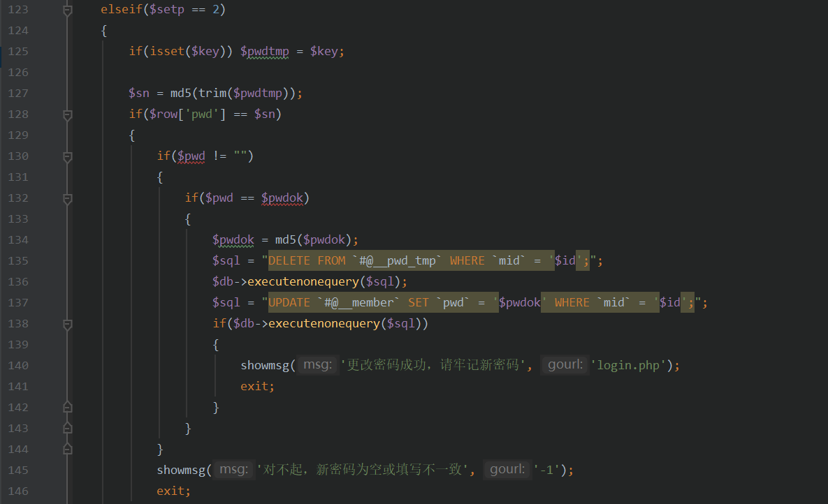828x504 pixels.
Task: Click line number 125 in the gutter
Action: [x=18, y=52]
